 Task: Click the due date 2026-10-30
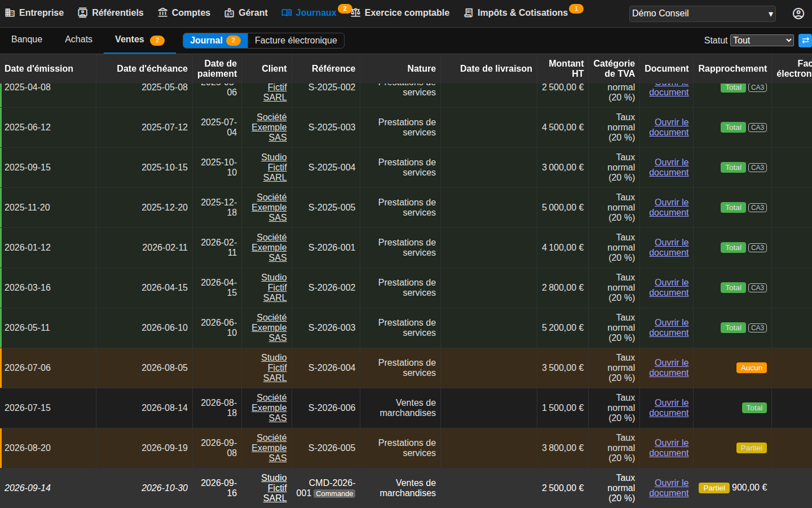coord(165,488)
